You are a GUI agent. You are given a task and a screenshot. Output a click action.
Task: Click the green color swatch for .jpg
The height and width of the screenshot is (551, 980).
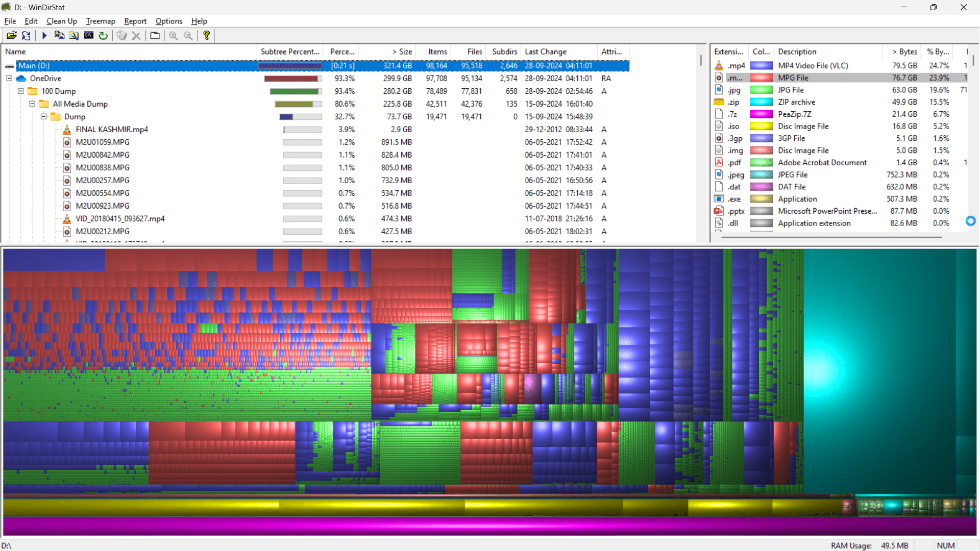point(761,90)
